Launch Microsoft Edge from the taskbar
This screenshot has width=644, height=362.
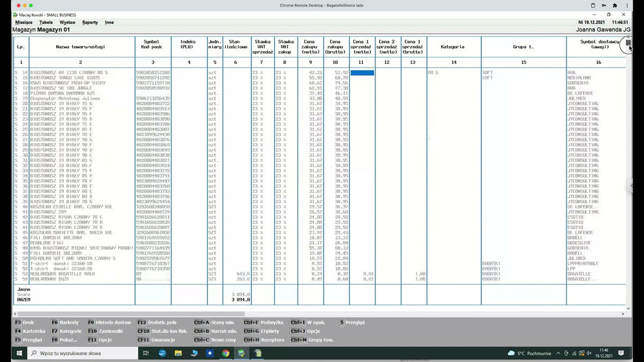162,353
